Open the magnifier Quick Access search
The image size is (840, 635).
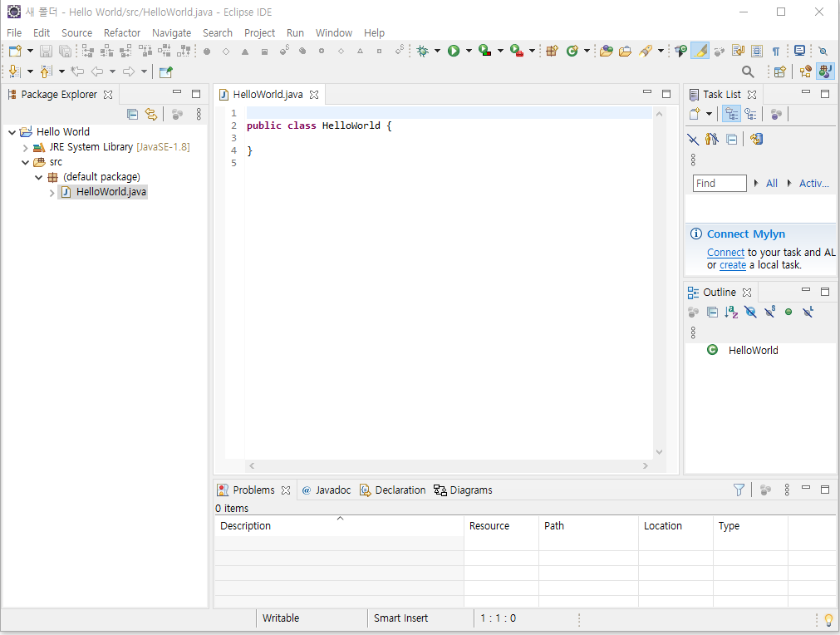pos(748,71)
